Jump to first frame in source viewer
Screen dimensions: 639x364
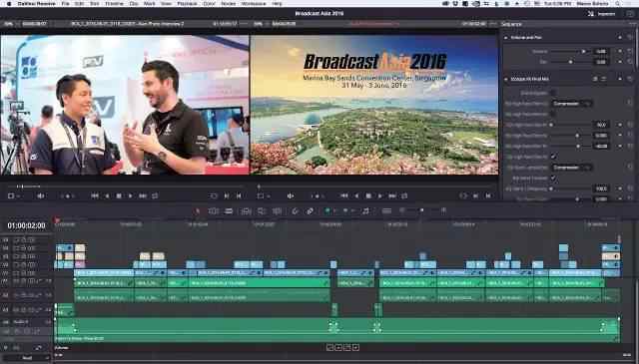(95, 196)
